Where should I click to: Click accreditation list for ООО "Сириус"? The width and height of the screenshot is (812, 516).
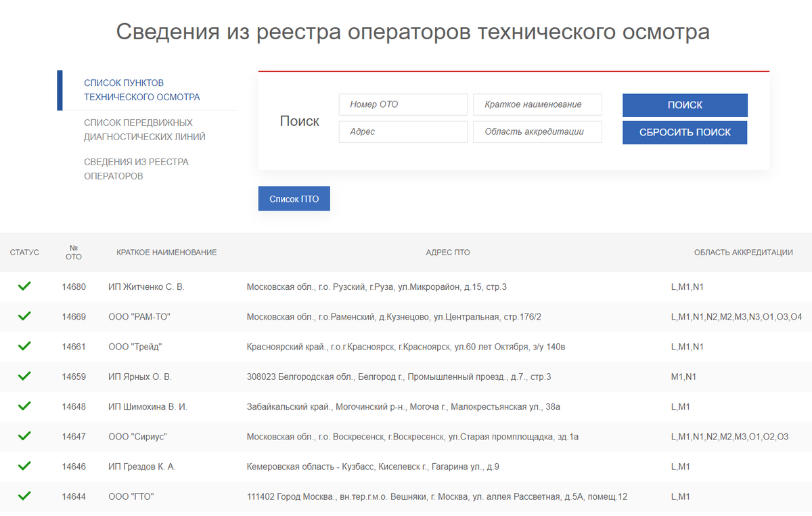coord(729,437)
